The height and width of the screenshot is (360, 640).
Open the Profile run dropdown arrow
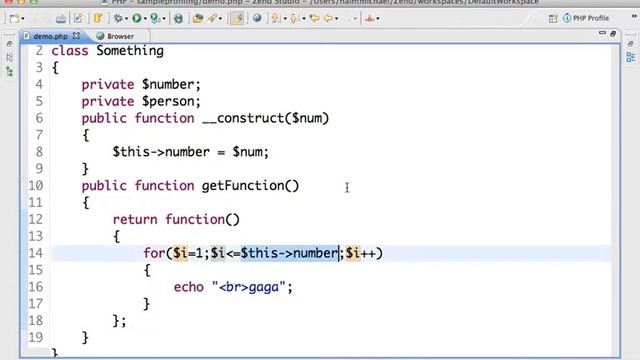click(x=164, y=19)
